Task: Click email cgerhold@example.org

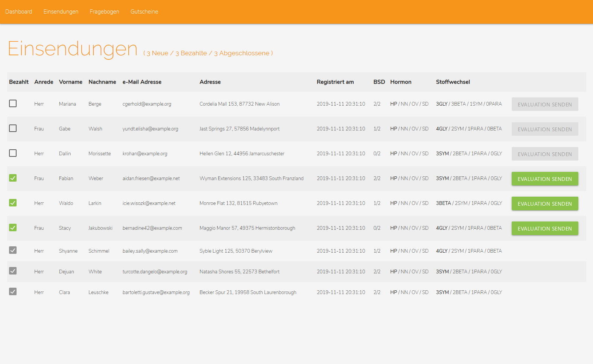Action: point(147,104)
